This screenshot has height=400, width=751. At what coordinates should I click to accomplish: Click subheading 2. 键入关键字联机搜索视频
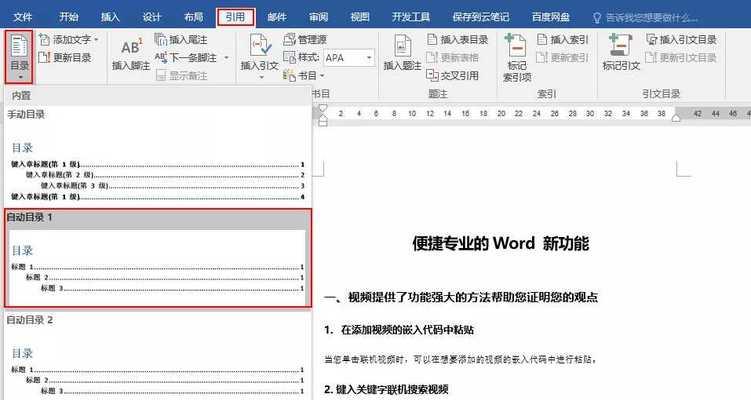pyautogui.click(x=386, y=389)
